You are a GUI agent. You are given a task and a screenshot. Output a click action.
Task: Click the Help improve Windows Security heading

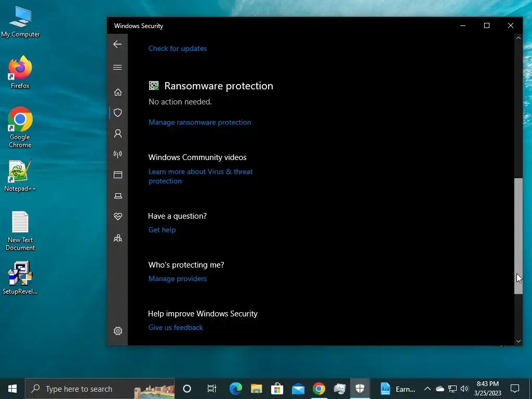[203, 314]
